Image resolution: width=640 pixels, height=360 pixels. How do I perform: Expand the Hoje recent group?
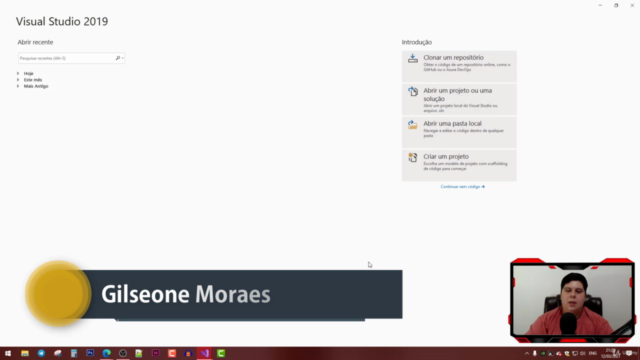pos(18,73)
